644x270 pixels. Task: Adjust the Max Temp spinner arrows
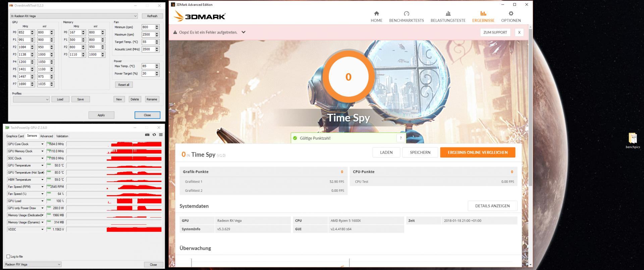pos(157,66)
